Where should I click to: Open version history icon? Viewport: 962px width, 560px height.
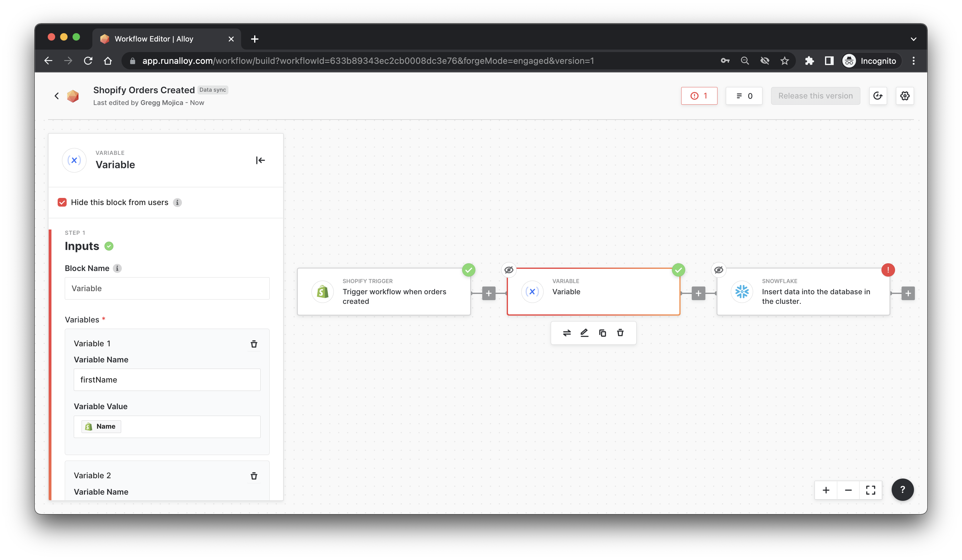tap(878, 96)
